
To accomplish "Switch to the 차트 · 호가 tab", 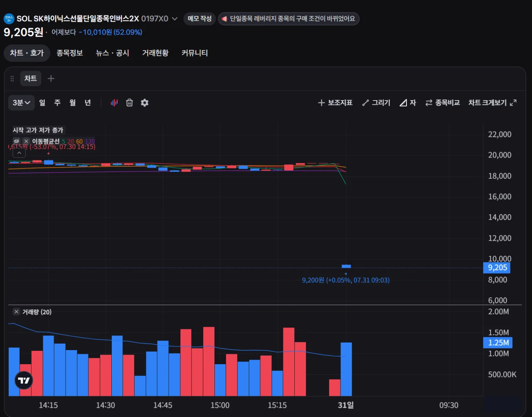I will tap(27, 53).
